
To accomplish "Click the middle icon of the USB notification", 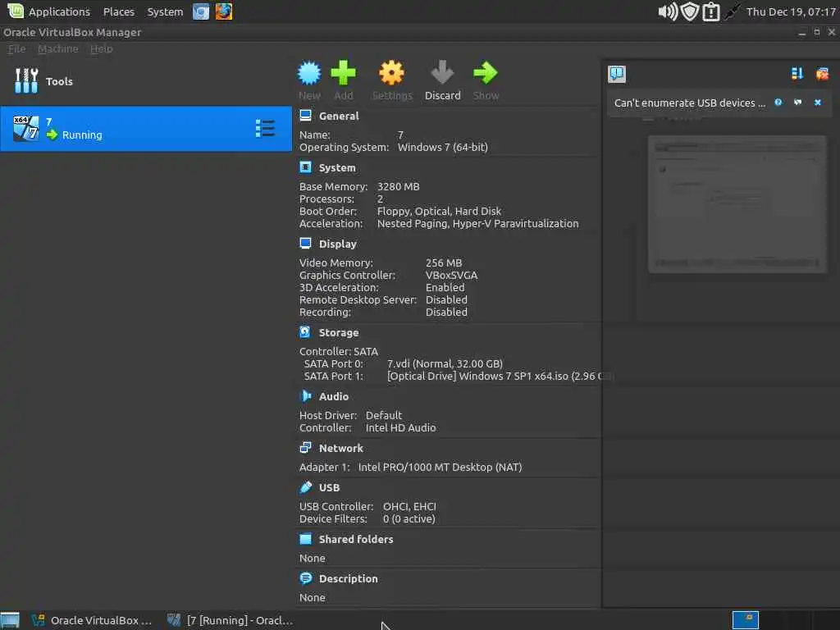I will [797, 103].
